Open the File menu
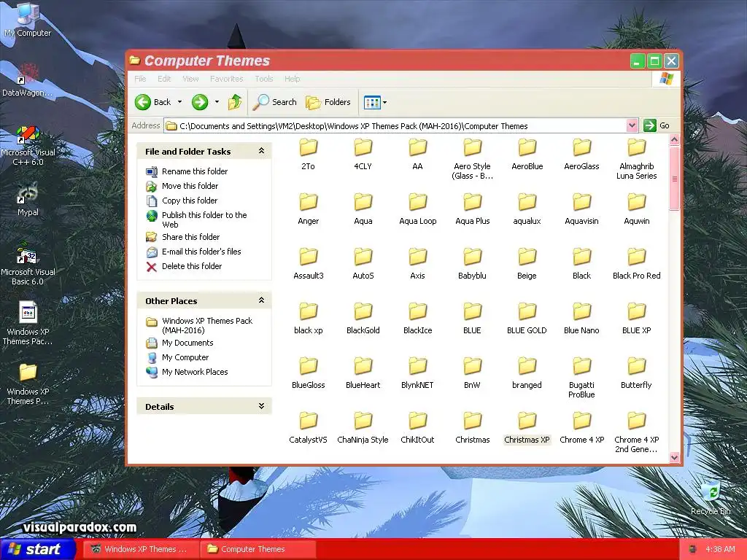Image resolution: width=747 pixels, height=560 pixels. (140, 79)
